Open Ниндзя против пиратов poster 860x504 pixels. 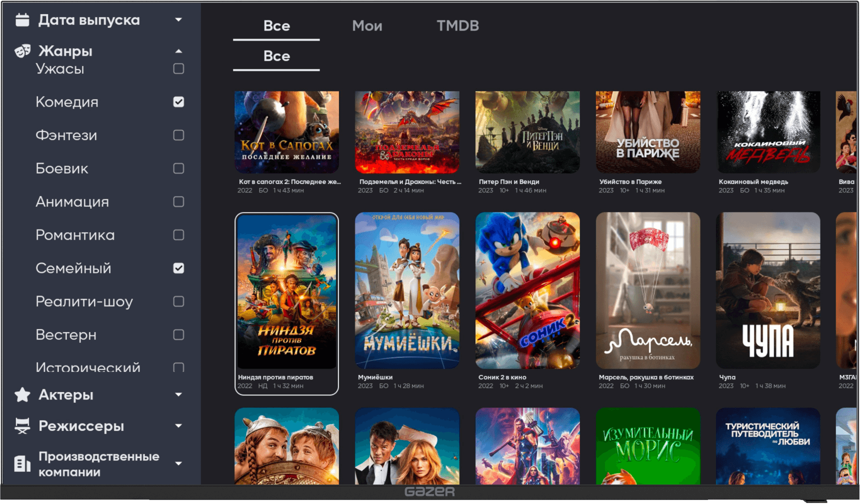(x=286, y=291)
